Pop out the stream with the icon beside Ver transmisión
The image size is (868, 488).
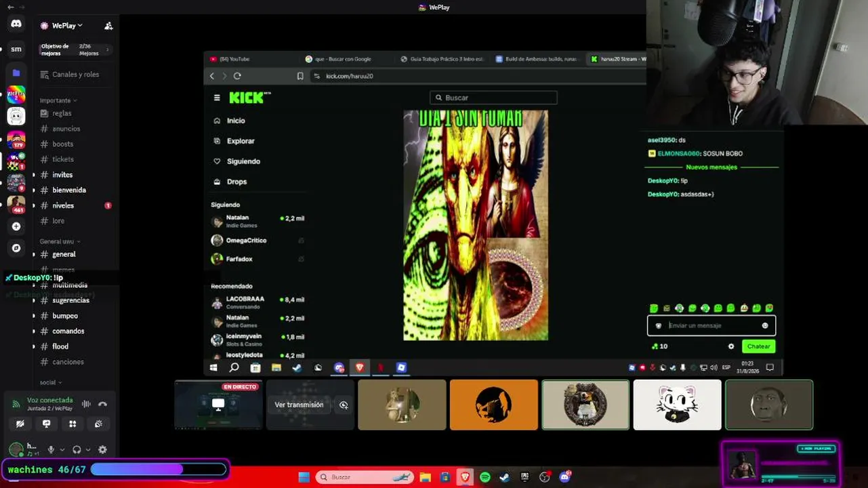coord(344,405)
